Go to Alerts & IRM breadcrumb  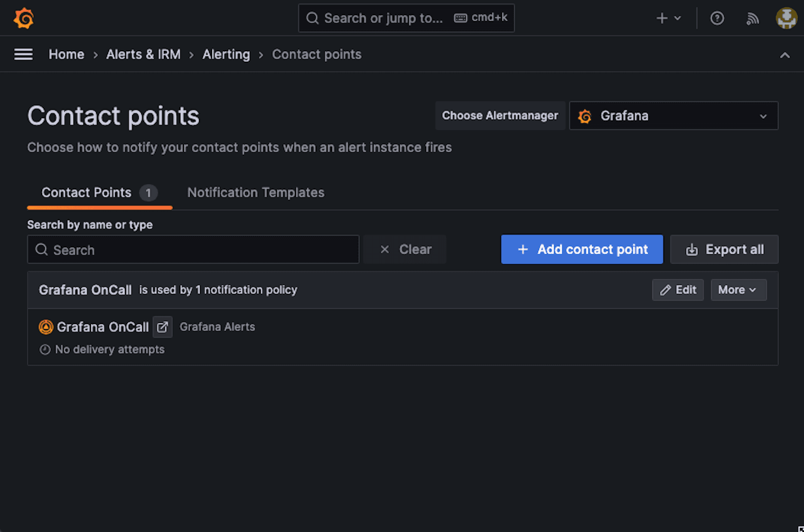143,54
